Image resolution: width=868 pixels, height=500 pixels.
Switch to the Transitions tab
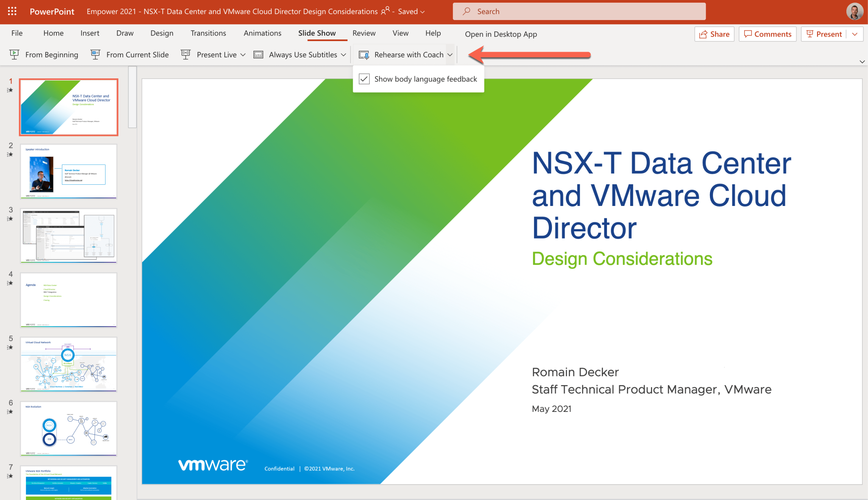click(208, 33)
